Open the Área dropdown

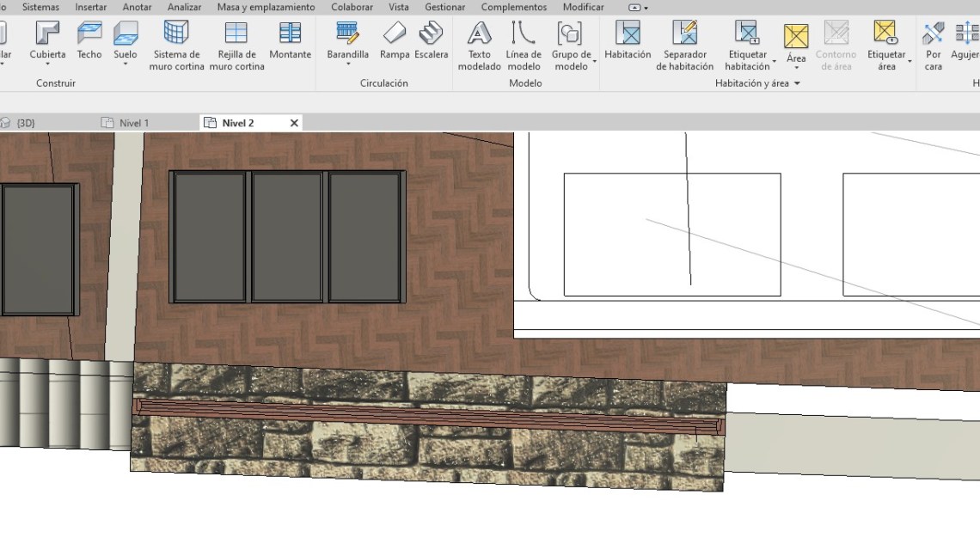796,68
